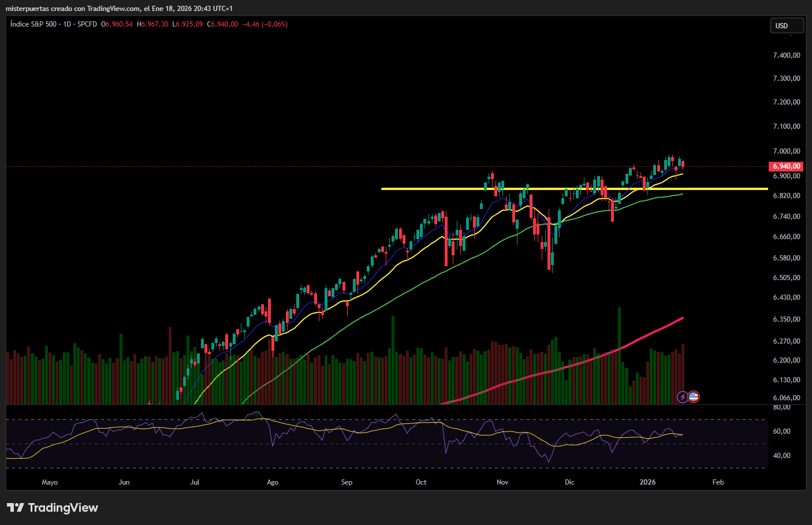
Task: Click the Índice S&P 500 symbol title
Action: coord(33,24)
